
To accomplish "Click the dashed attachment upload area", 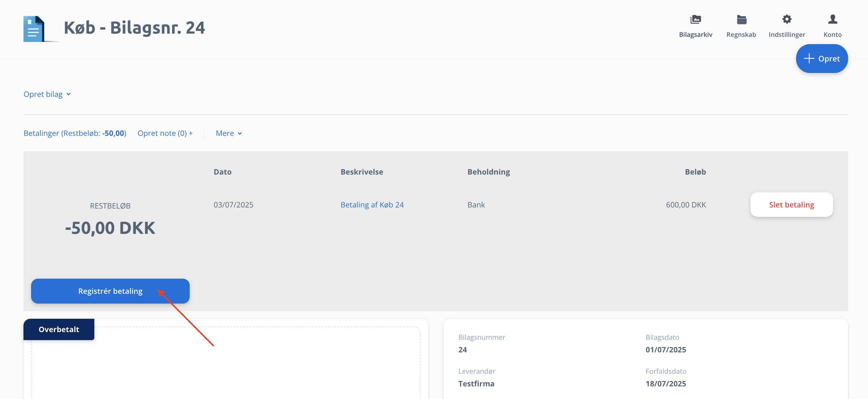I will 226,363.
